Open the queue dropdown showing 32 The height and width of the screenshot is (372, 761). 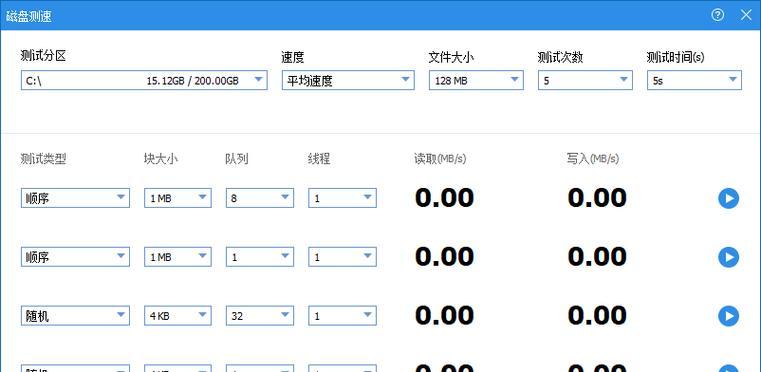tap(260, 316)
